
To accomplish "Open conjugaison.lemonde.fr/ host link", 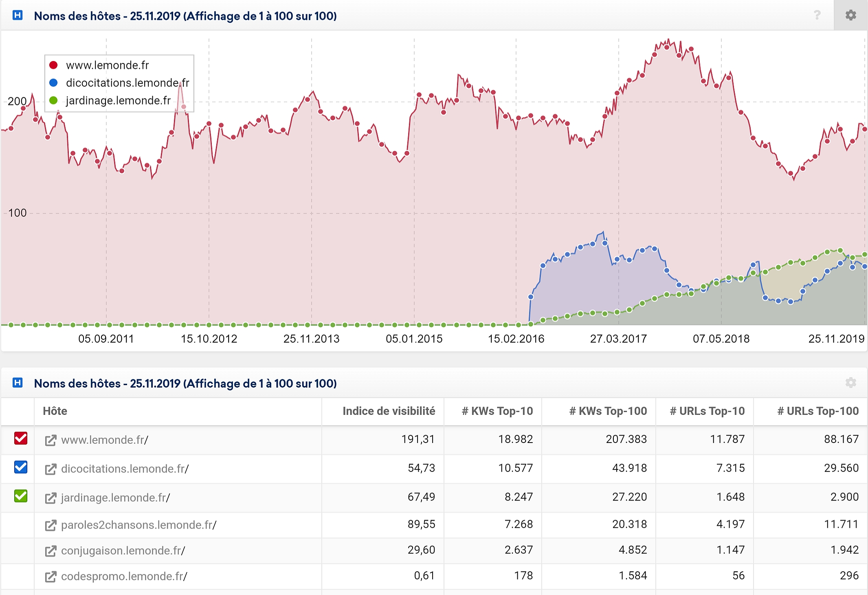I will click(x=123, y=551).
